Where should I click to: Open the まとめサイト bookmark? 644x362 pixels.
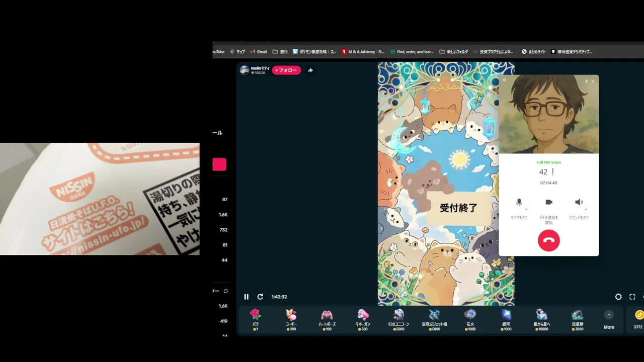tap(534, 52)
